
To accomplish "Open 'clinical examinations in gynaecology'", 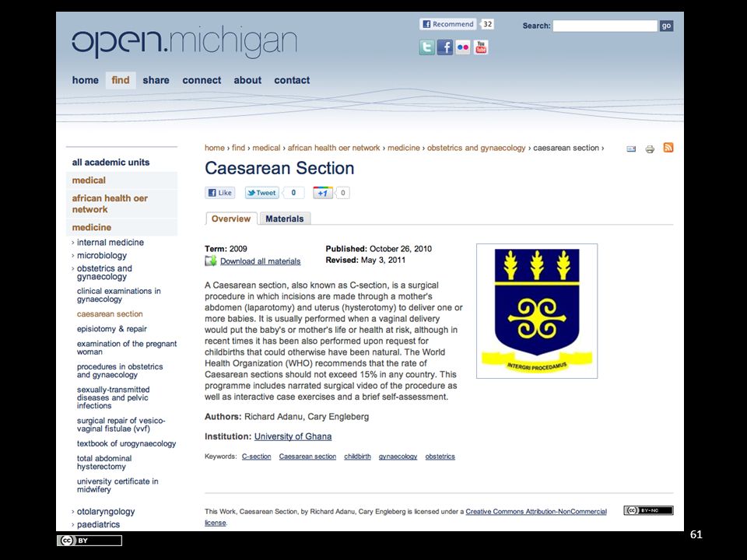I will (118, 295).
